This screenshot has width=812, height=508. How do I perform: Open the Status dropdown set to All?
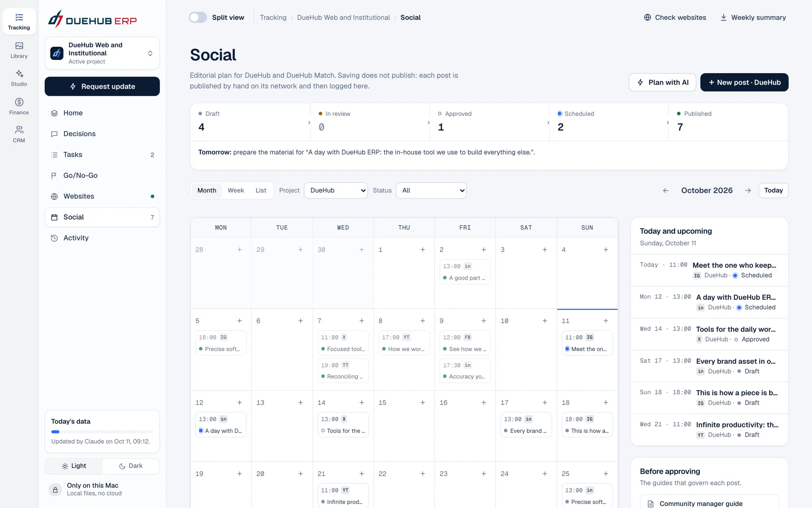point(431,190)
